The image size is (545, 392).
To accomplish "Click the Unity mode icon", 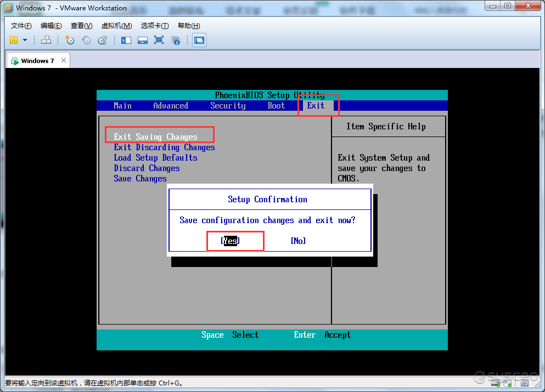I will coord(176,40).
